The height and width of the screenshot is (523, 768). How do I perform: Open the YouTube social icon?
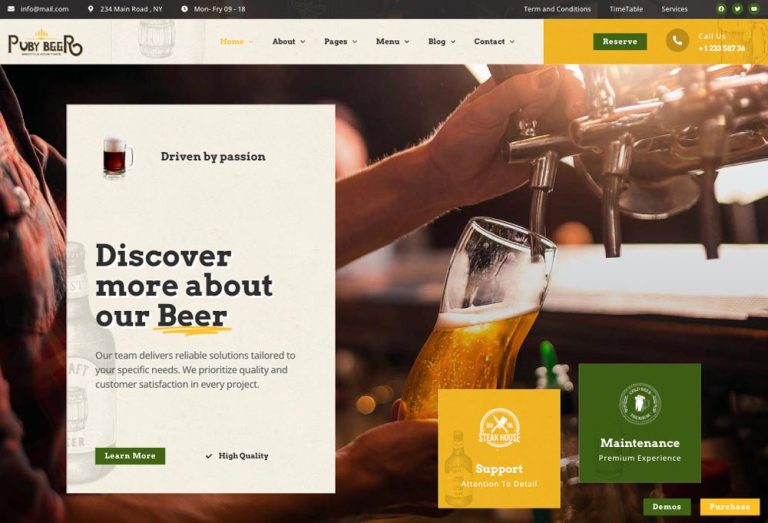pos(754,9)
